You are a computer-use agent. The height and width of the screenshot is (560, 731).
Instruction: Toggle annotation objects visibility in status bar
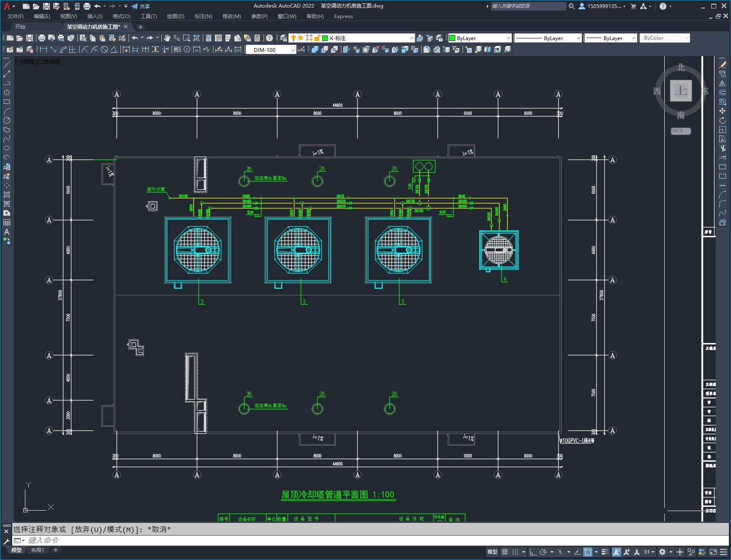[616, 552]
